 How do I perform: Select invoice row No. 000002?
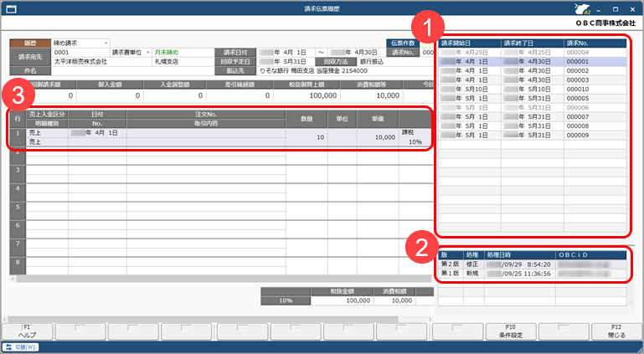(533, 71)
